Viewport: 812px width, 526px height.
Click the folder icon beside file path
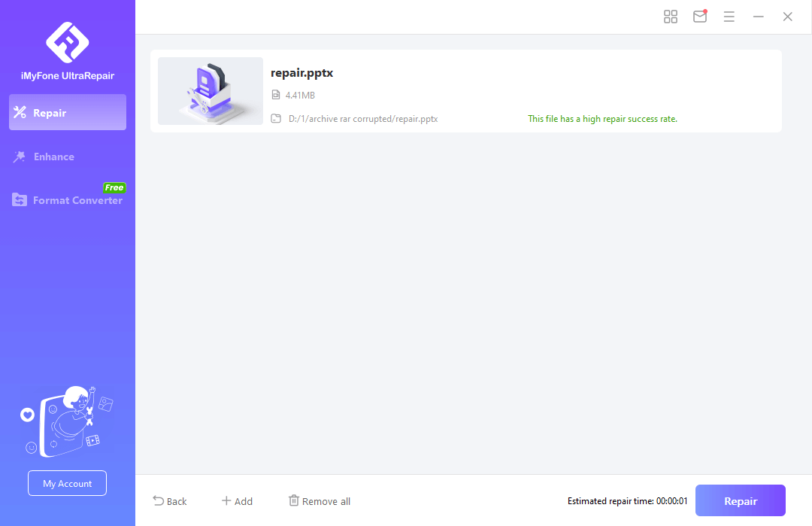pyautogui.click(x=276, y=119)
